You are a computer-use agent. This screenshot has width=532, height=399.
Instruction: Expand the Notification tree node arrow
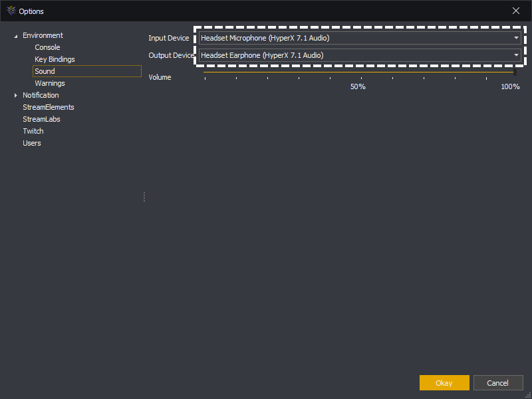(x=15, y=95)
